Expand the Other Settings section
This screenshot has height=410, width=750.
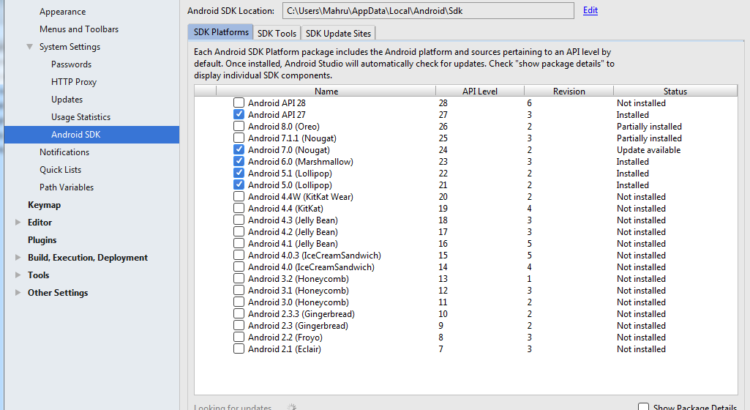click(17, 293)
